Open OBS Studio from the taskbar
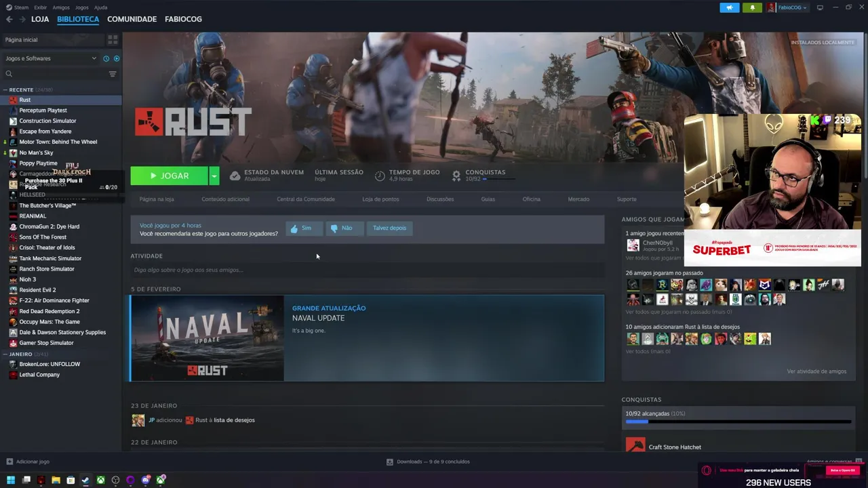 tap(115, 480)
